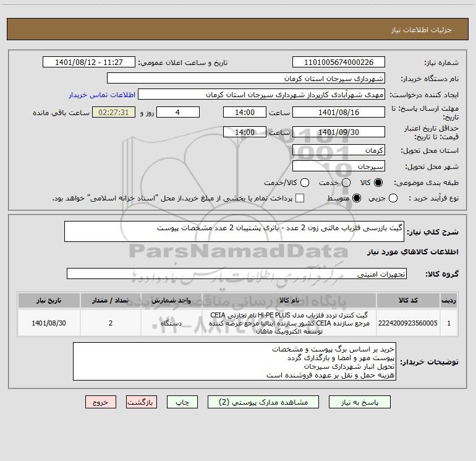Click product code 2224200923560005 cell

408,323
